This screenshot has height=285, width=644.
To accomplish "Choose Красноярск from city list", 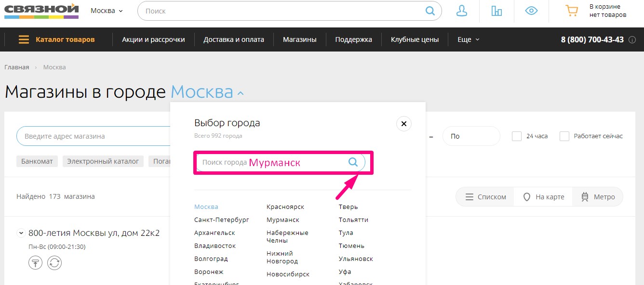I will click(x=285, y=207).
